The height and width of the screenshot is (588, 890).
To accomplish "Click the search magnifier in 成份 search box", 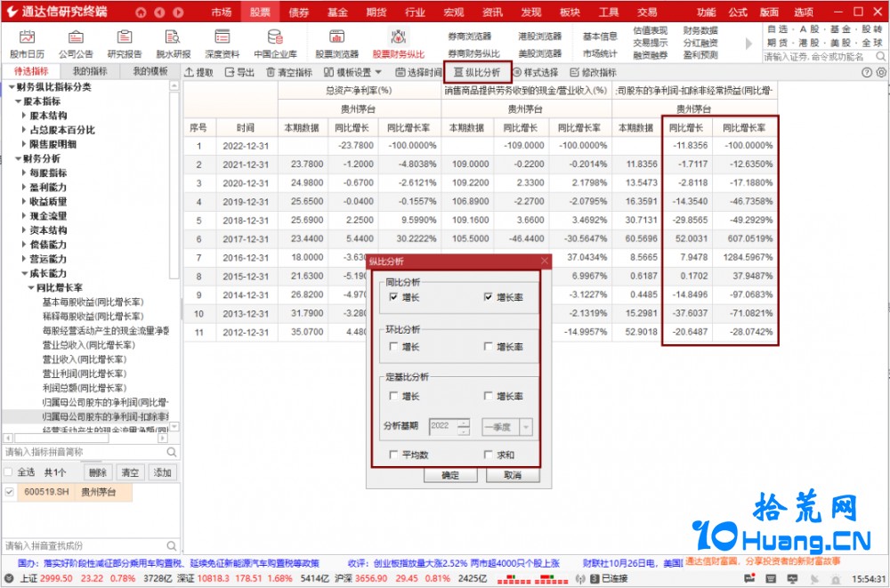I will tap(172, 545).
